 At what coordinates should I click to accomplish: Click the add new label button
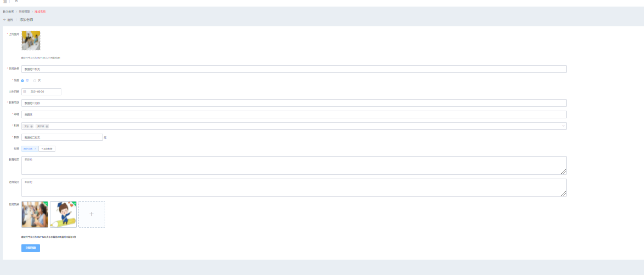[47, 148]
